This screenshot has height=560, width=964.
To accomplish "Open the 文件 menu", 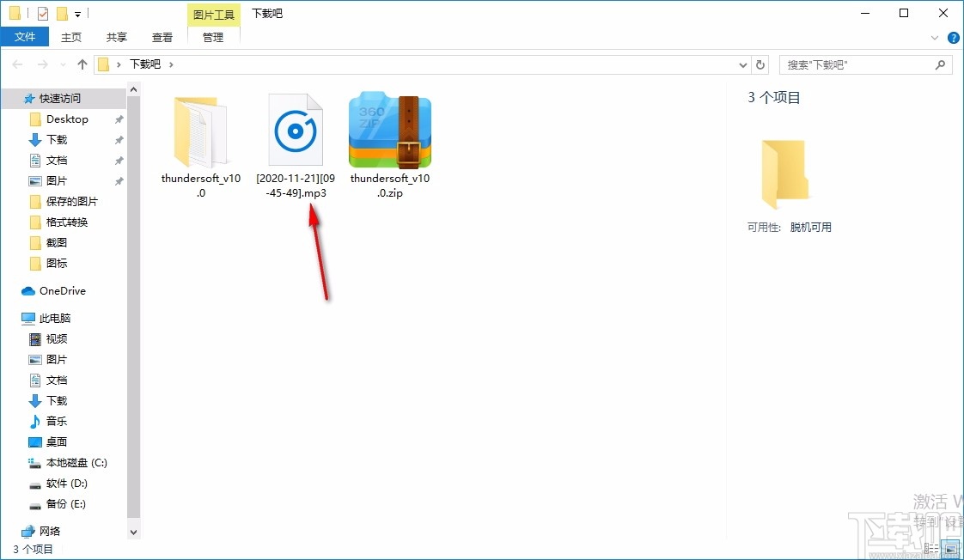I will (x=25, y=36).
